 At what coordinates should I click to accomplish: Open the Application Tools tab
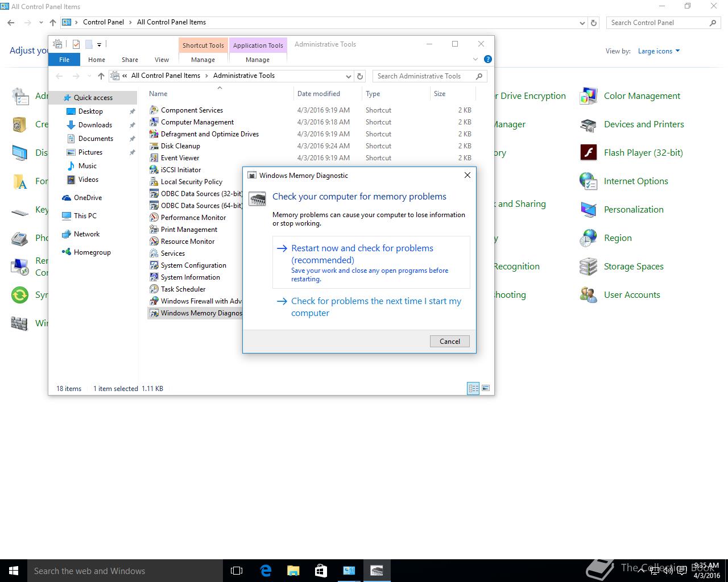pos(258,45)
